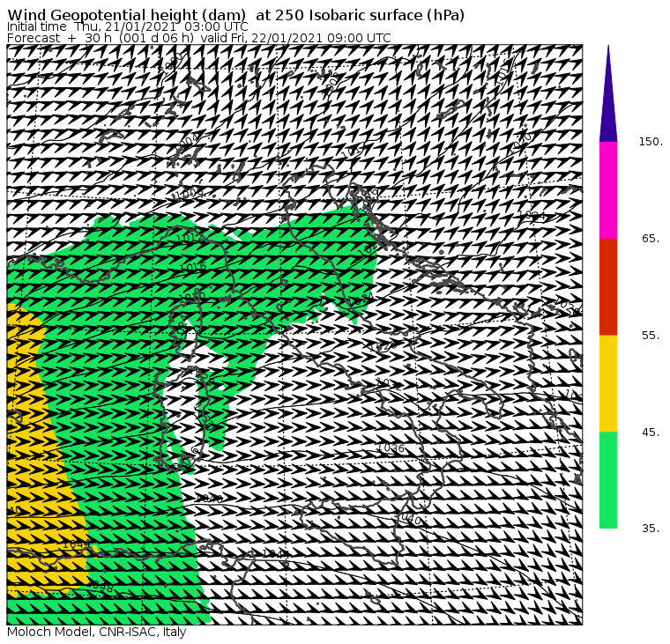
Task: Click the chart title 'Wind Geopotential height (dam)'
Action: click(x=126, y=15)
